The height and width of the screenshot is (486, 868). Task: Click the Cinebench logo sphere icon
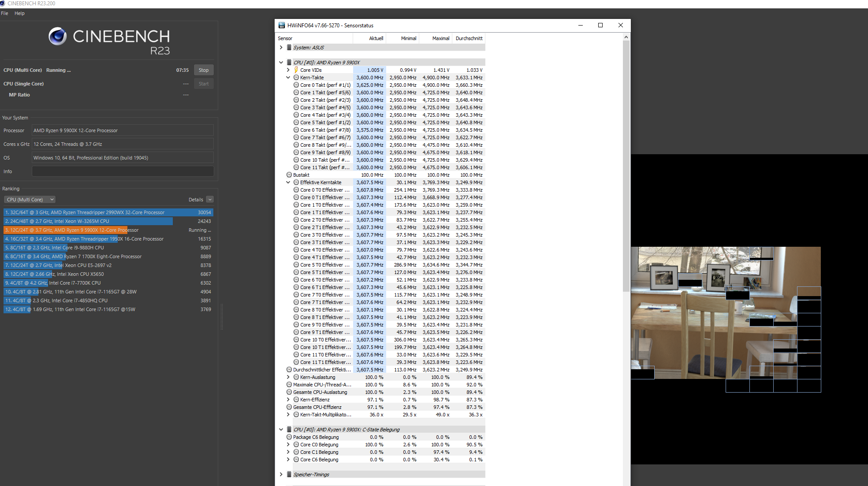(58, 36)
